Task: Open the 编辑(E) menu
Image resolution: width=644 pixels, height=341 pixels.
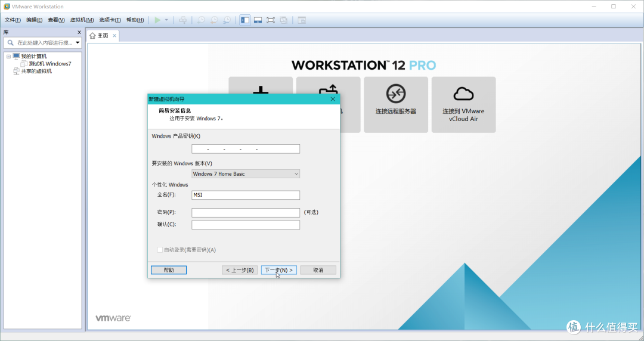Action: click(34, 20)
